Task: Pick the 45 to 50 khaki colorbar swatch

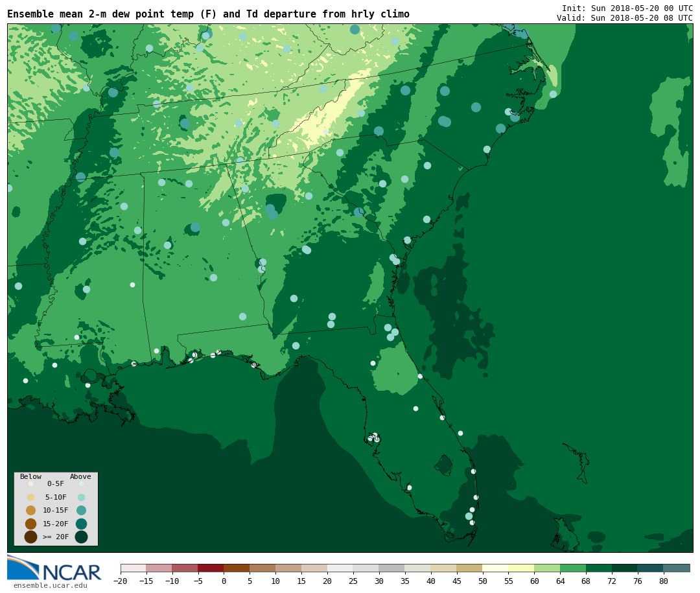Action: (470, 568)
